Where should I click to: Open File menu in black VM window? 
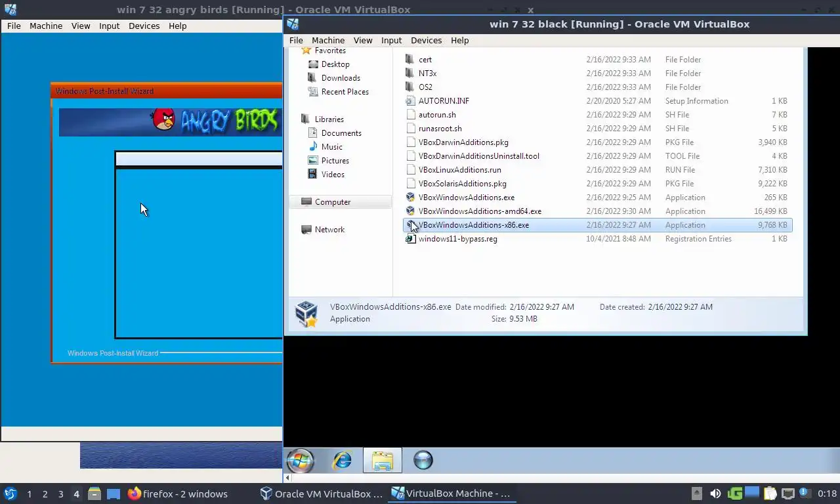296,40
